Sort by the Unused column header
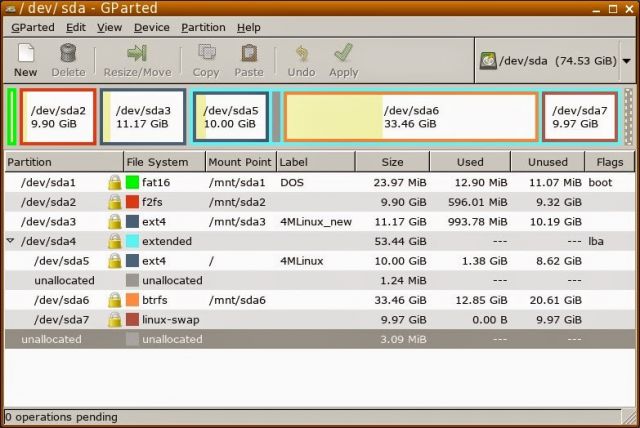This screenshot has width=640, height=428. click(548, 162)
